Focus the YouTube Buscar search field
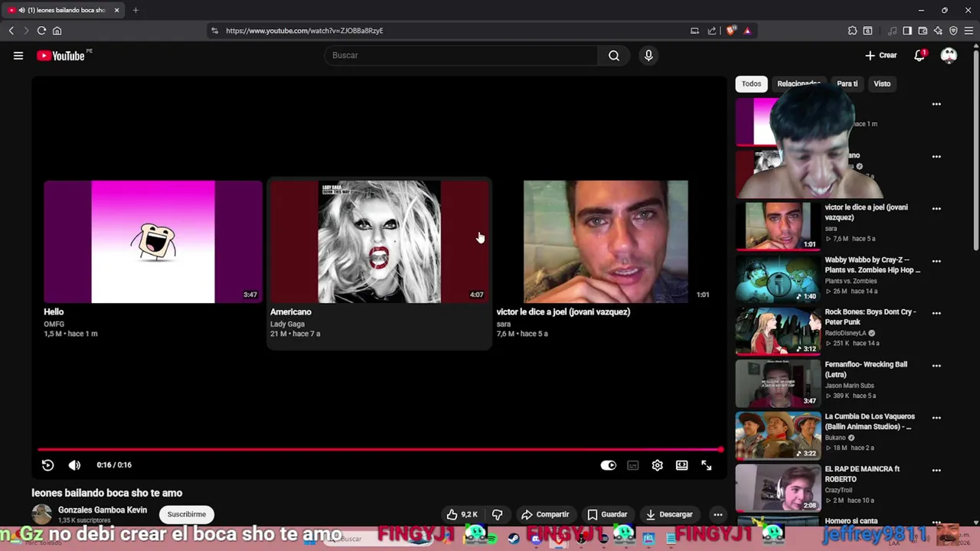 (462, 55)
